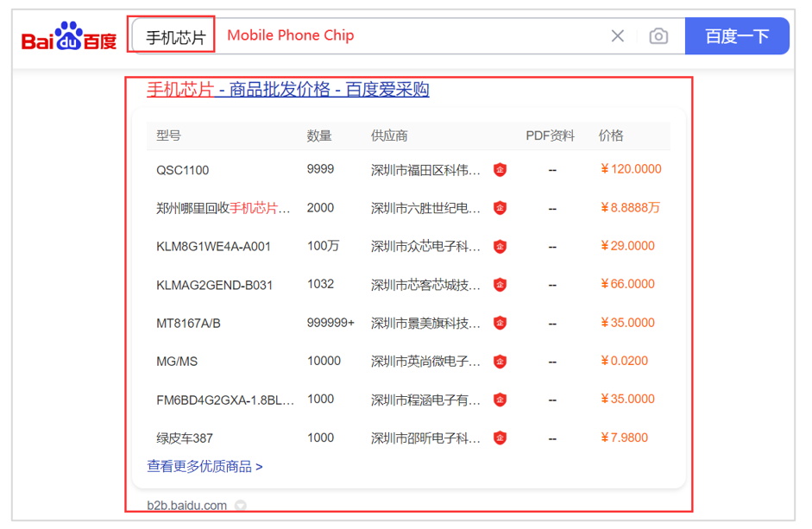Click supplier 深圳市景美旗科技
The width and height of the screenshot is (812, 529).
[x=425, y=324]
